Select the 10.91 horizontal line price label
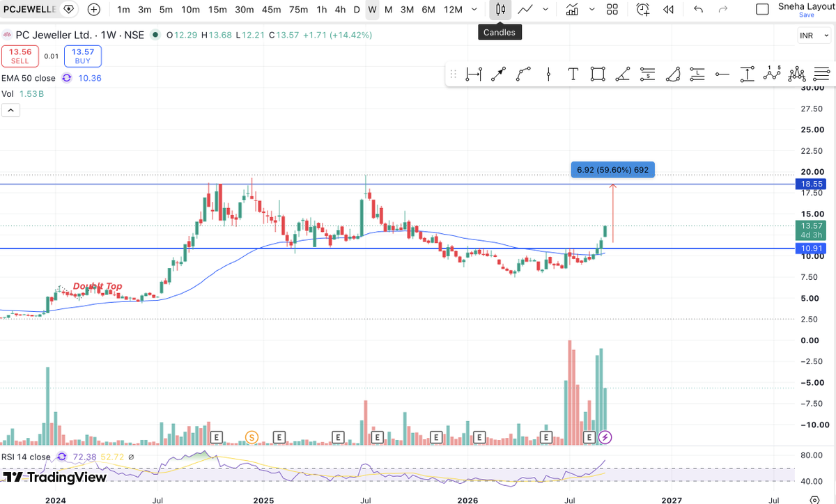The height and width of the screenshot is (504, 836). (x=811, y=248)
